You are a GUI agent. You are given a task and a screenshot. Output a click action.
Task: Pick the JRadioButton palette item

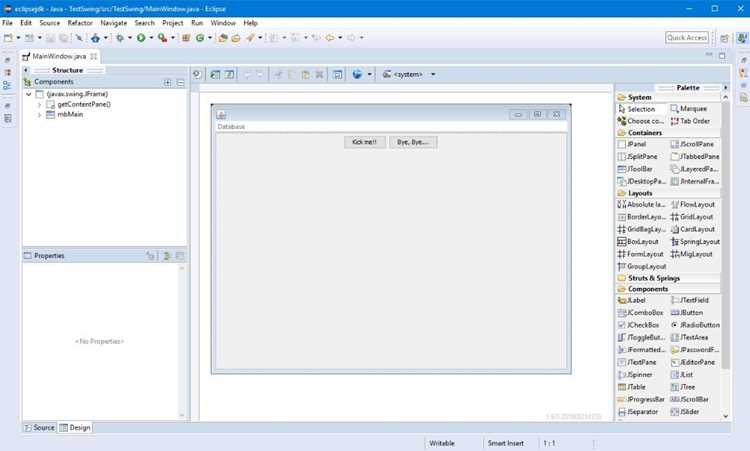coord(695,325)
